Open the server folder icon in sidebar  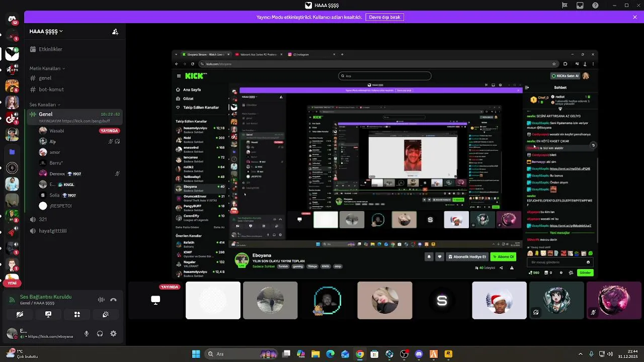pos(12,151)
